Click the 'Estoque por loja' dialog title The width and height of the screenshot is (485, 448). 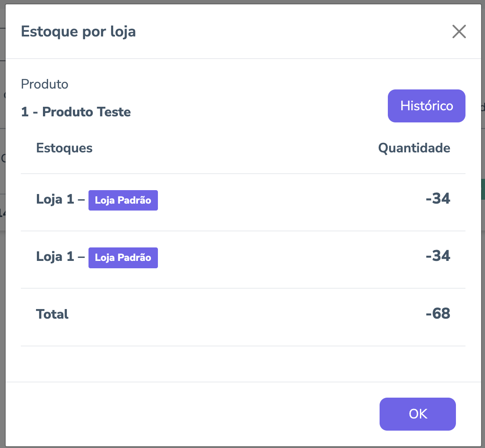point(79,32)
